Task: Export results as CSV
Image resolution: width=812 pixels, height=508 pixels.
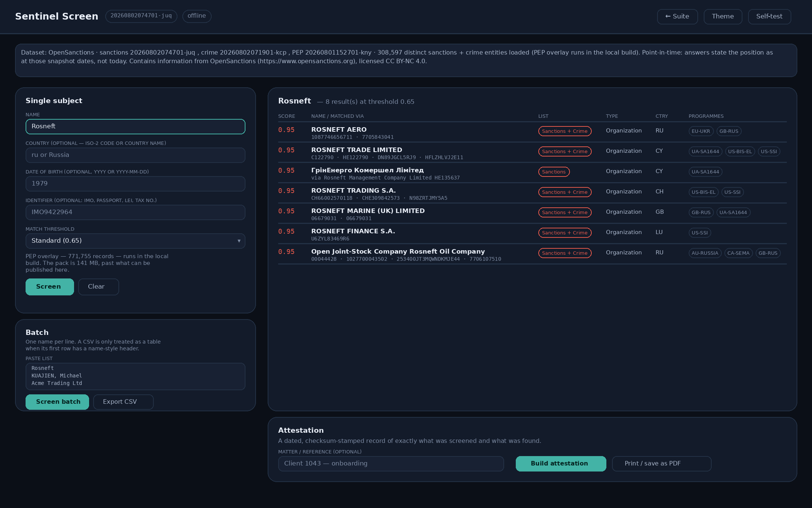Action: [x=123, y=402]
